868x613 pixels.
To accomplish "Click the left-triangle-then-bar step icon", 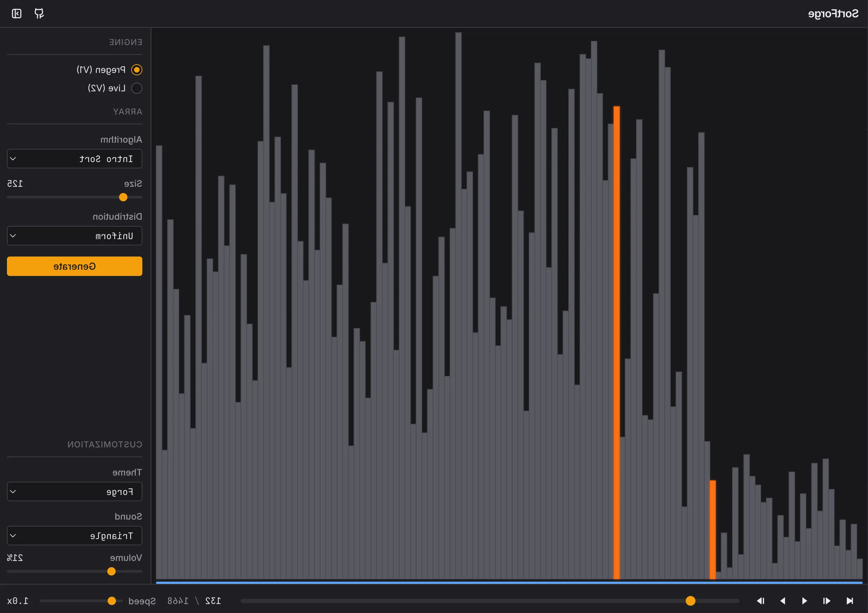I will pyautogui.click(x=761, y=601).
